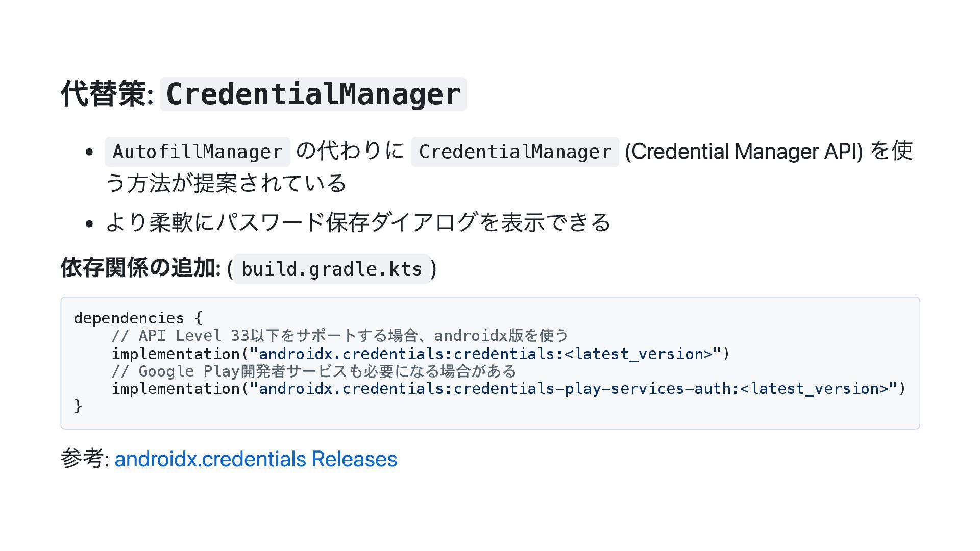Click the API Level 33 comment line
The height and width of the screenshot is (551, 980).
tap(339, 336)
